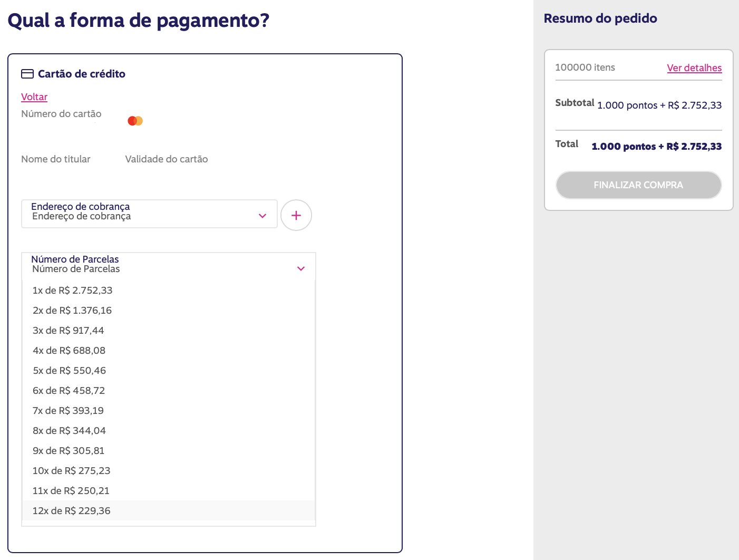Choose 5x de R$ 550,46 installment
The width and height of the screenshot is (739, 560).
tap(169, 371)
